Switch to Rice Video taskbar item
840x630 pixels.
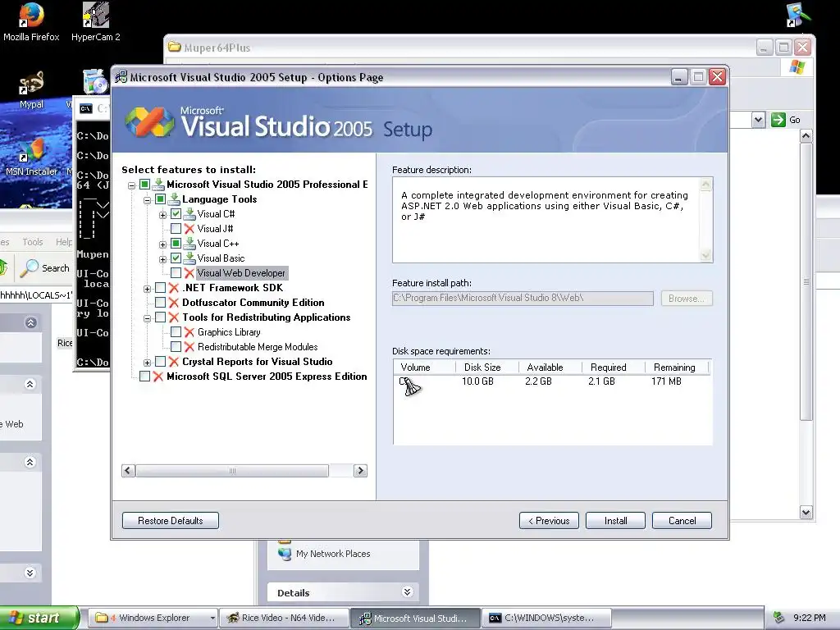pos(284,618)
